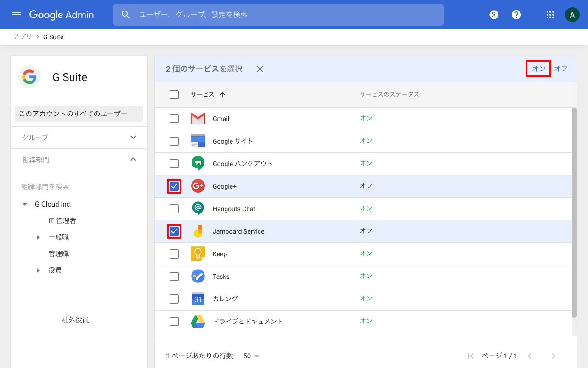Click the 組織部門を検索 field
The width and height of the screenshot is (588, 368).
(79, 186)
